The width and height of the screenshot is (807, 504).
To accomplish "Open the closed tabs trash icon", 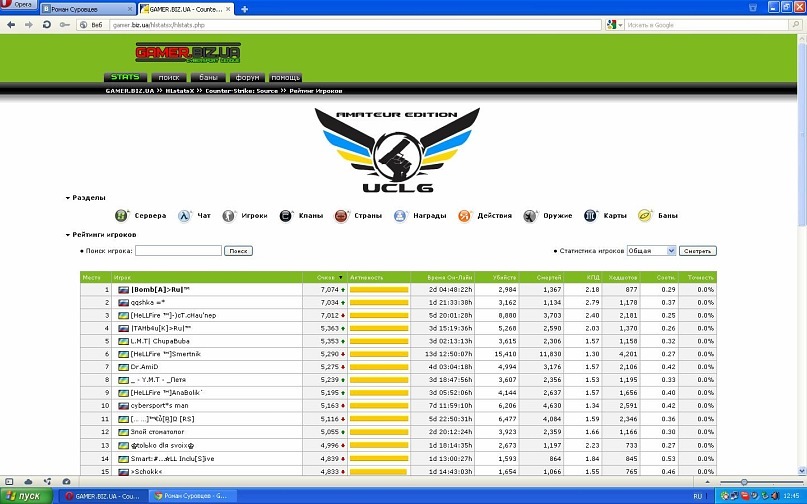I will click(x=752, y=7).
